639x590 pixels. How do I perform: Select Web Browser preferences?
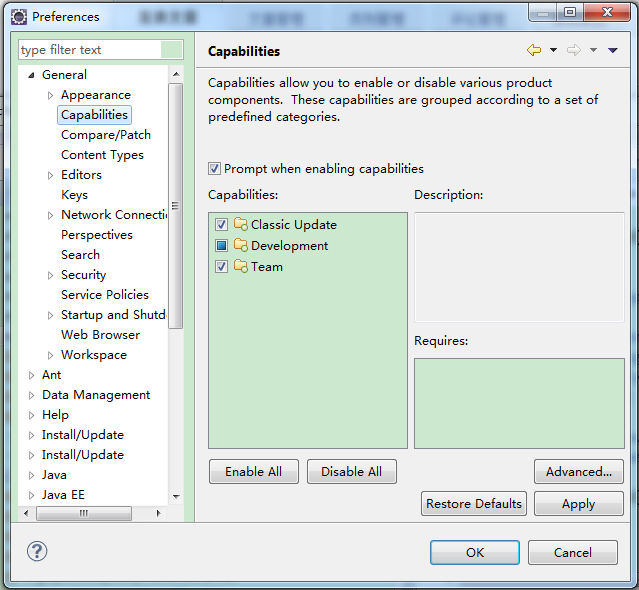tap(100, 335)
